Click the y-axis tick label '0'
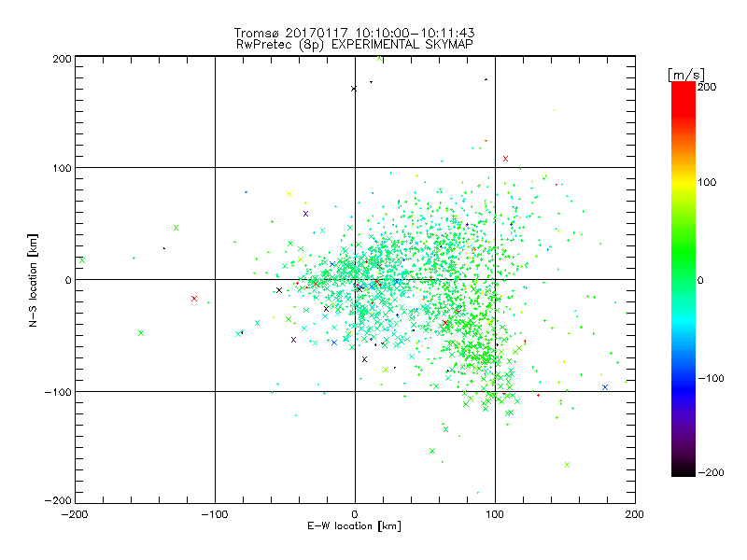The width and height of the screenshot is (747, 560). [x=68, y=280]
